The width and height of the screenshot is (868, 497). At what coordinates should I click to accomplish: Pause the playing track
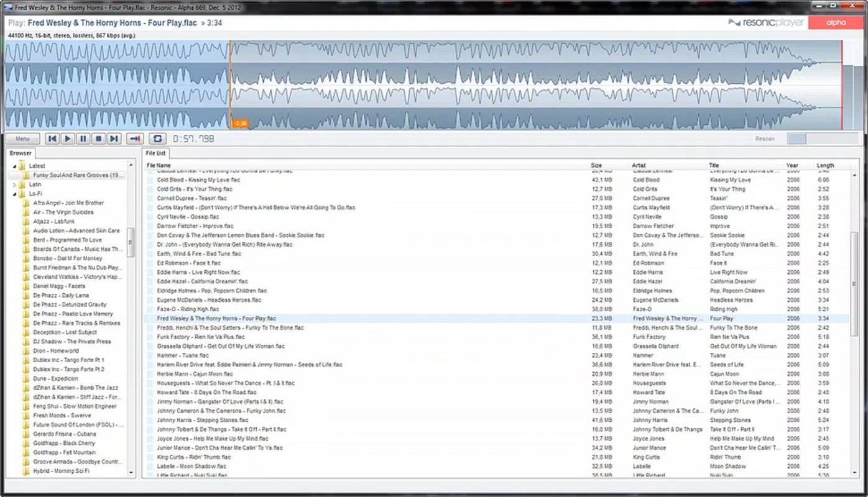pyautogui.click(x=83, y=139)
